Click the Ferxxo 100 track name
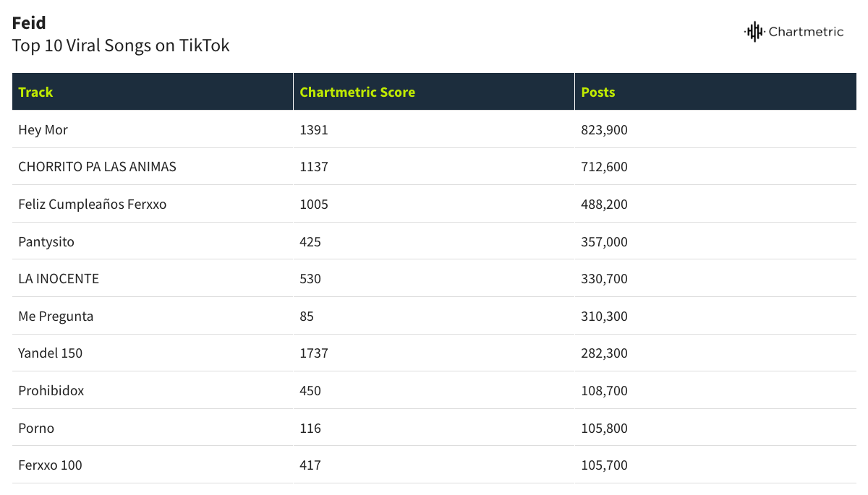This screenshot has width=868, height=495. 50,465
